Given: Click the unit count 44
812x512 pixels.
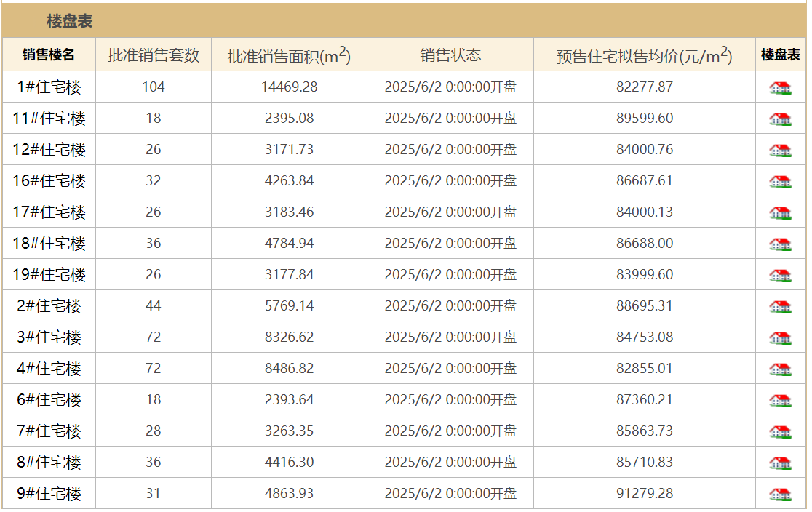Looking at the screenshot, I should [x=154, y=306].
